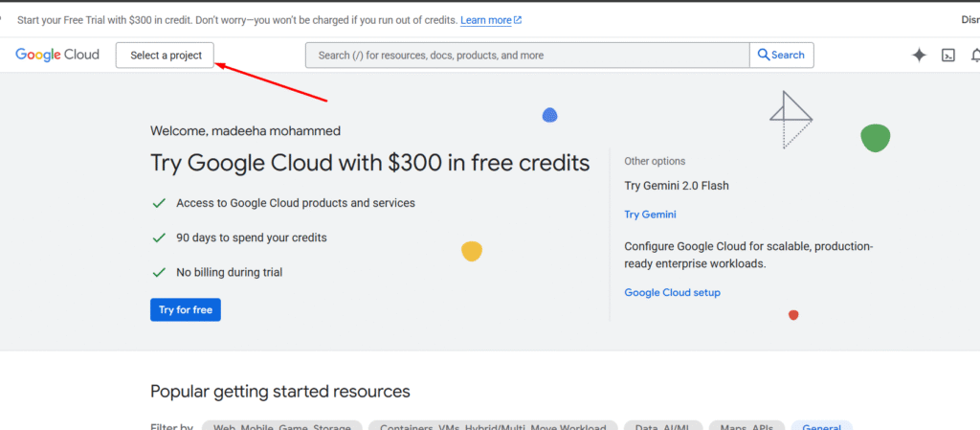
Task: Click the blue Search button
Action: [x=781, y=55]
